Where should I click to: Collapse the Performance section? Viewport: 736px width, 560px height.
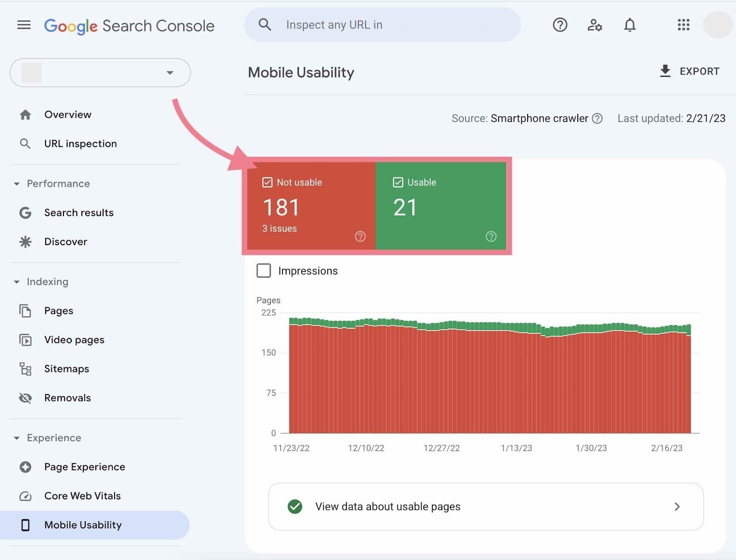tap(17, 184)
